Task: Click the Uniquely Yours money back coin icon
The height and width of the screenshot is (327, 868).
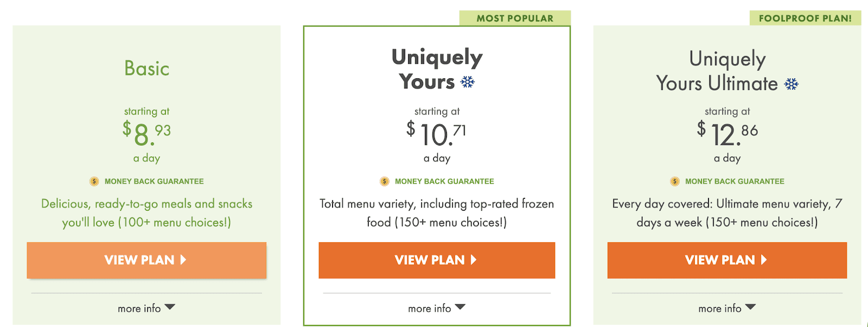Action: tap(385, 181)
